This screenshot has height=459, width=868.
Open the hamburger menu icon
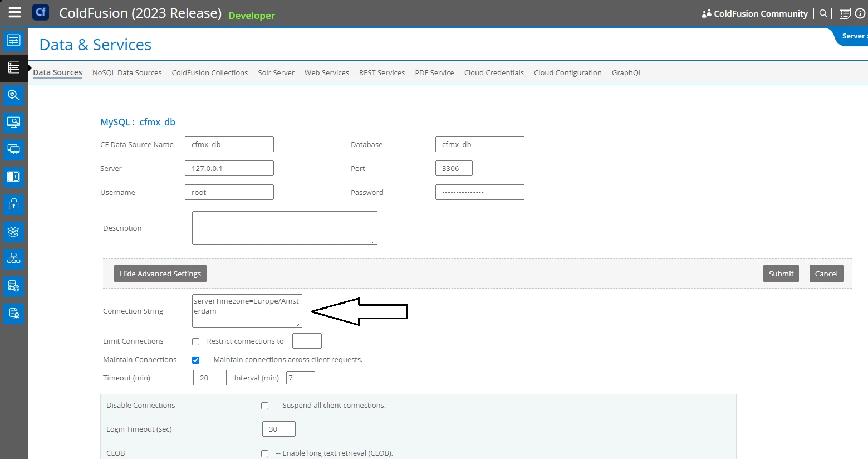[x=14, y=12]
